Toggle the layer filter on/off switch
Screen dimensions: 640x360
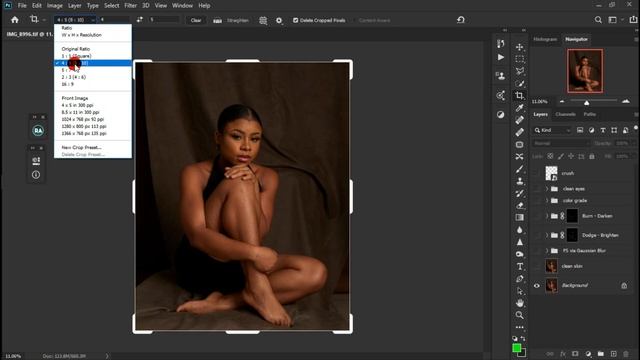[x=636, y=129]
